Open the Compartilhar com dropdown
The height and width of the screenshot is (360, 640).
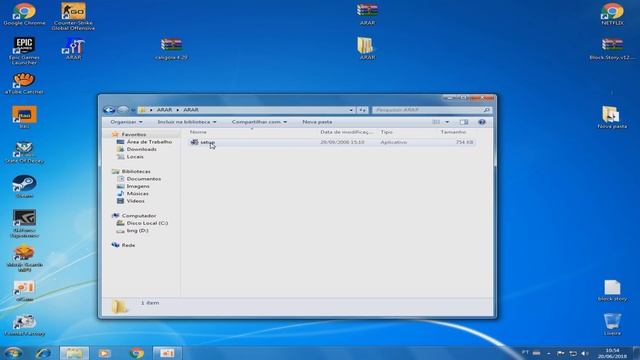point(259,122)
